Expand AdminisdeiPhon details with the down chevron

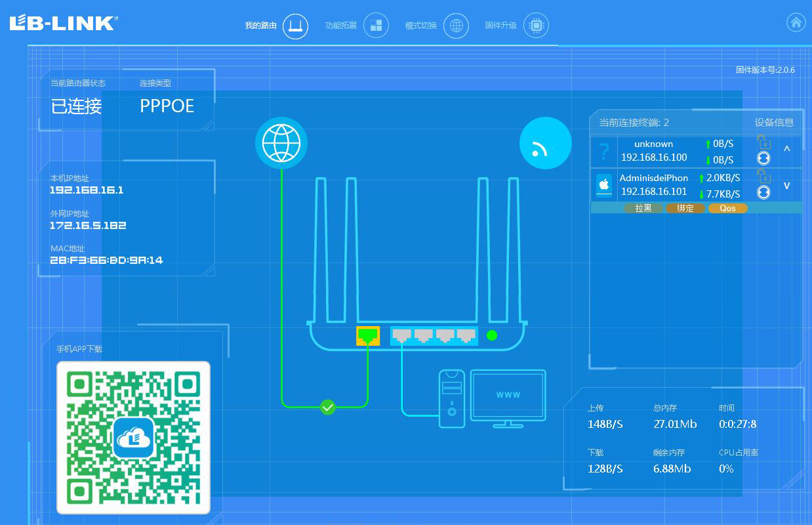pos(786,186)
